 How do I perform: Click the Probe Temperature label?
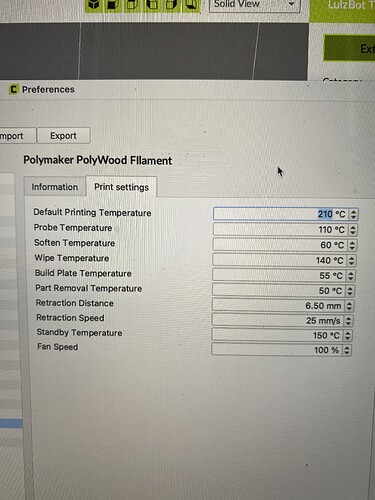point(73,228)
